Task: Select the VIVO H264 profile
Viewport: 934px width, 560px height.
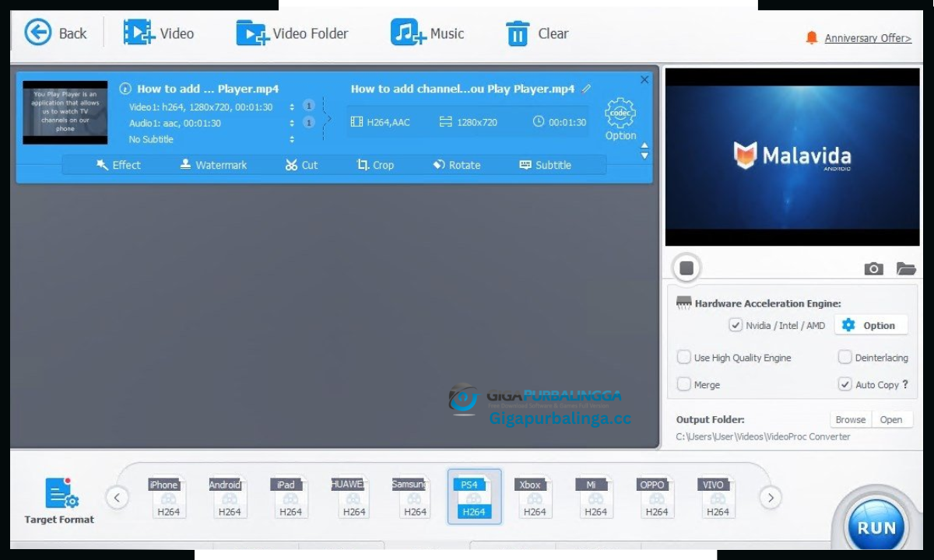Action: pos(716,496)
